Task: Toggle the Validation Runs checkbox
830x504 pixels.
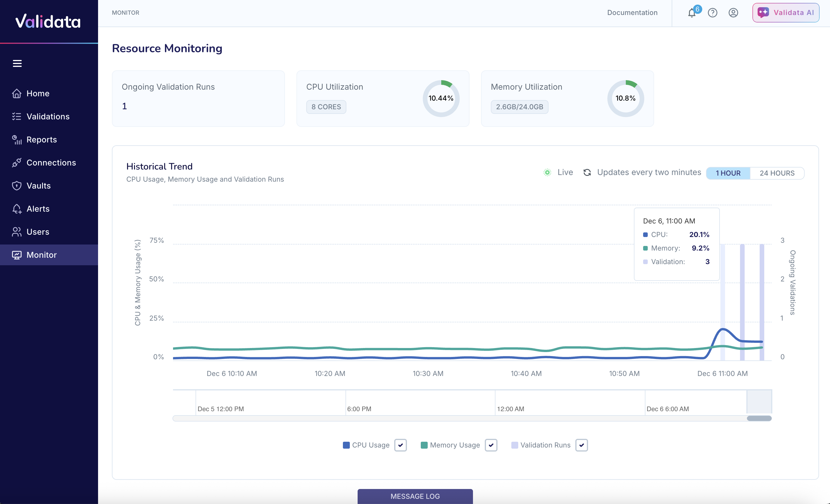Action: pyautogui.click(x=581, y=445)
